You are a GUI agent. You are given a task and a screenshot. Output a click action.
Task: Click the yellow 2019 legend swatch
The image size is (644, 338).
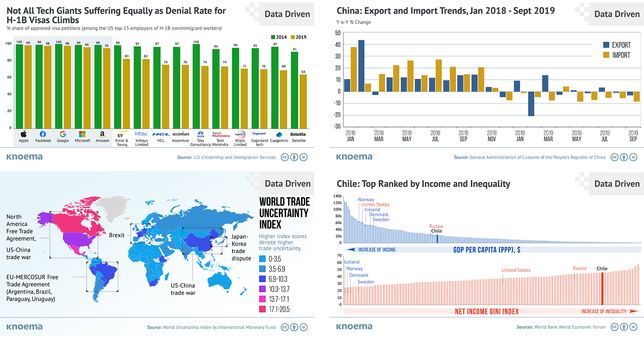click(293, 37)
